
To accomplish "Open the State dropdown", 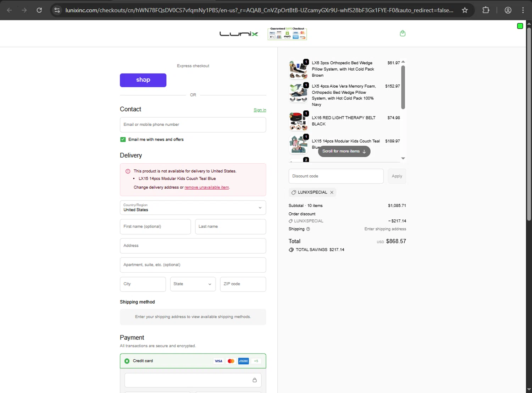I will (193, 284).
